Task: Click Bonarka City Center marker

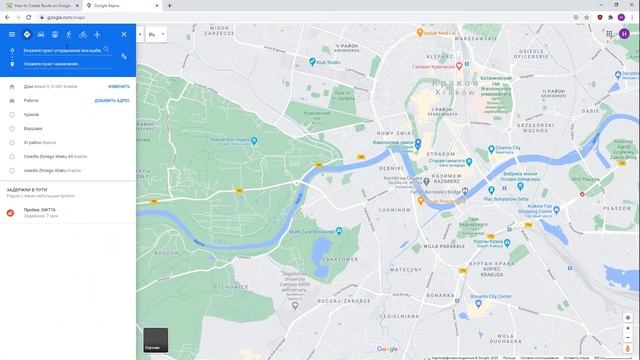Action: click(478, 304)
